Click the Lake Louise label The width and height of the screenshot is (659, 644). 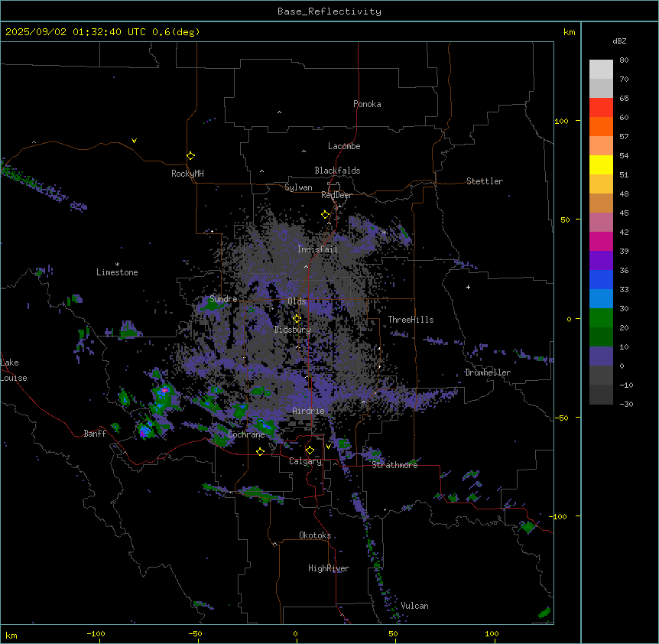click(x=14, y=370)
